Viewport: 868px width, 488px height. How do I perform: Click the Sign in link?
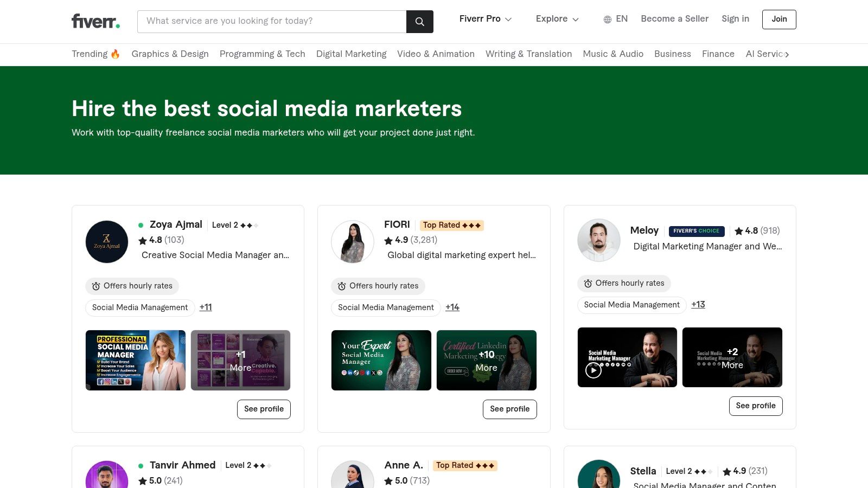coord(735,18)
